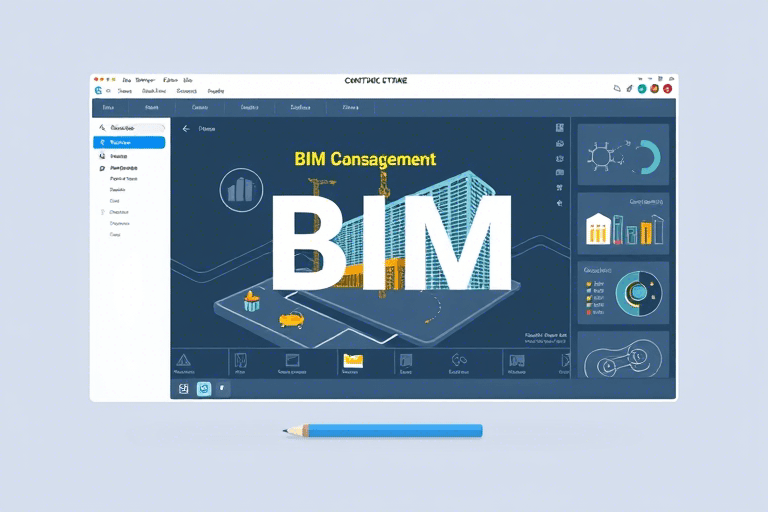Click the topmost icon in canvas right-side tool strip
This screenshot has width=768, height=512.
(x=559, y=128)
